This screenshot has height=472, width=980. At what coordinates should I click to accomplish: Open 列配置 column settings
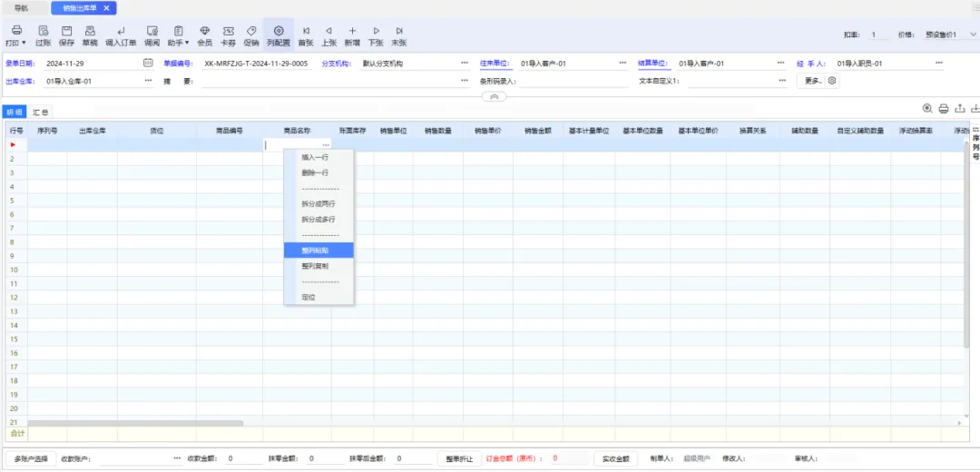pyautogui.click(x=279, y=36)
